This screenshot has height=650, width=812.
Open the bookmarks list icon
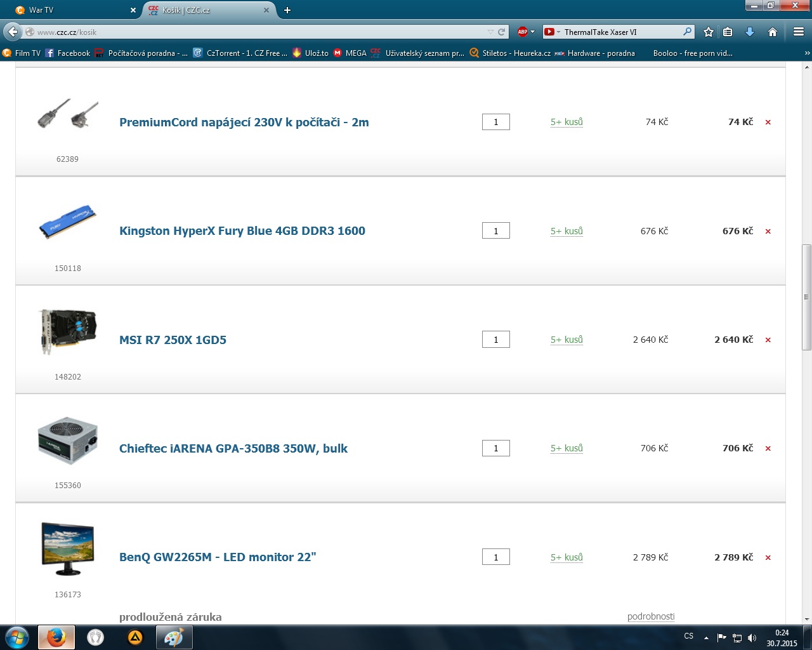pyautogui.click(x=728, y=32)
